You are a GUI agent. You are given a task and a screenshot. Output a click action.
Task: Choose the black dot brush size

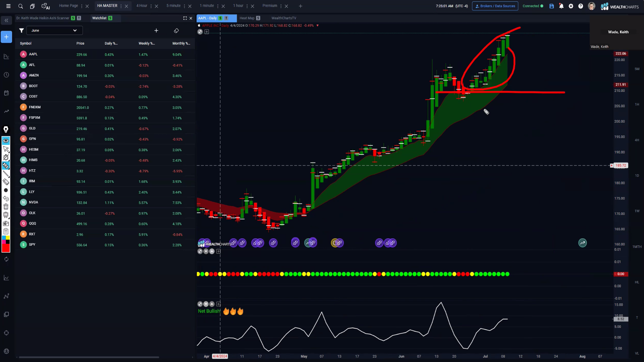click(x=6, y=190)
